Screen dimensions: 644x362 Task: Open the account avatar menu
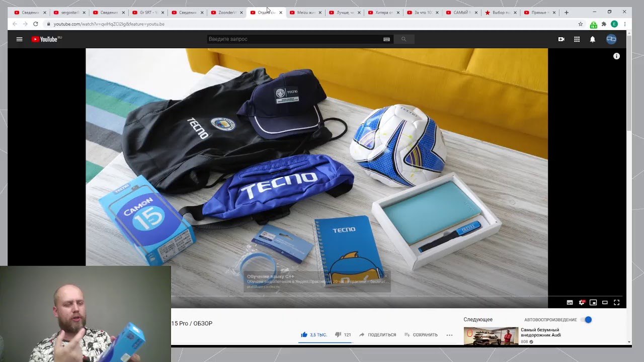click(611, 39)
